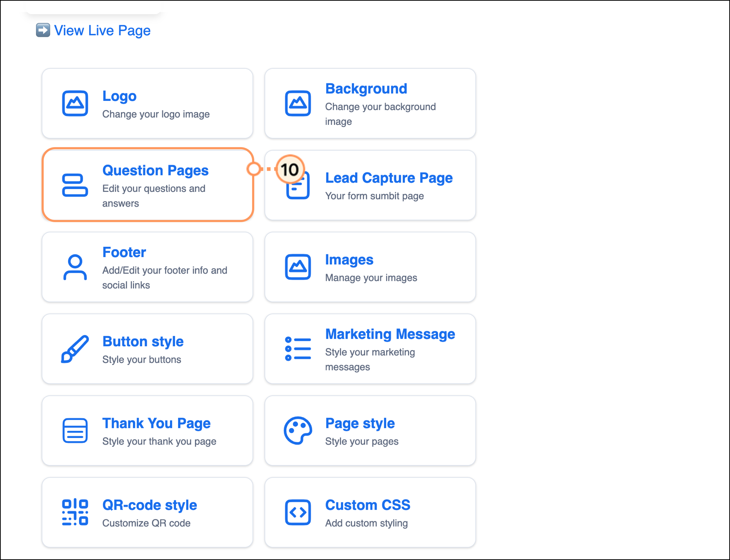730x560 pixels.
Task: Click 'Your form sumbit page' description
Action: pos(374,196)
